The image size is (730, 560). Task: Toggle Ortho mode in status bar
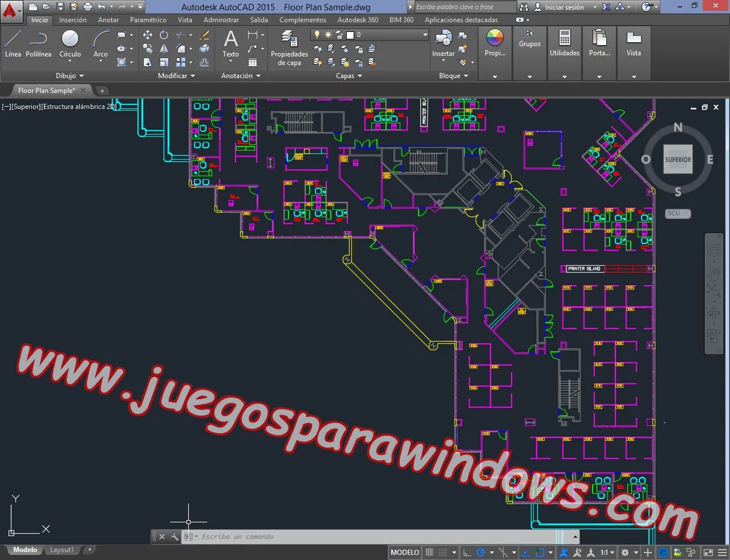pos(467,553)
